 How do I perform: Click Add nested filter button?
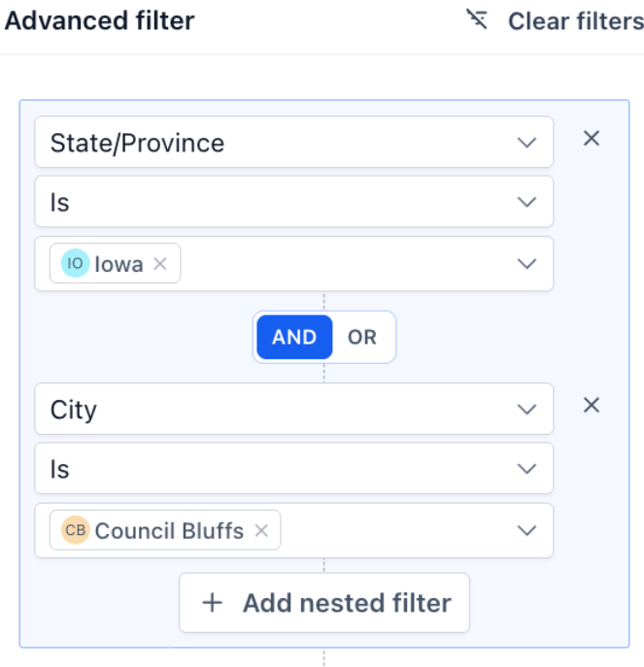point(324,603)
